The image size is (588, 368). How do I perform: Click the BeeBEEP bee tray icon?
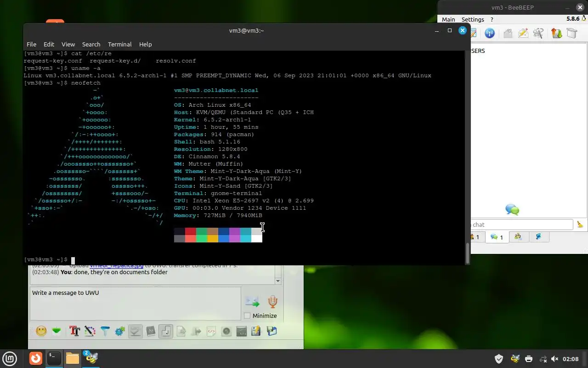click(514, 359)
